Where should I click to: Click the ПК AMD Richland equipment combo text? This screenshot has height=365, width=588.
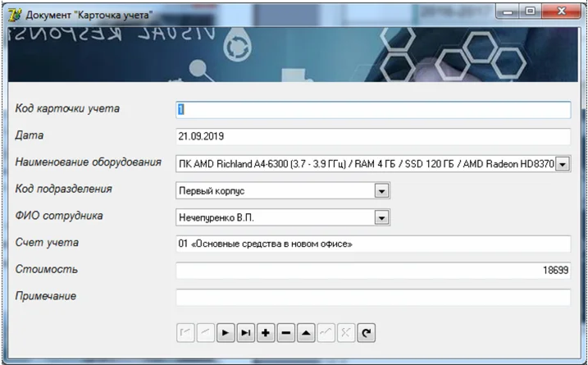click(x=366, y=164)
